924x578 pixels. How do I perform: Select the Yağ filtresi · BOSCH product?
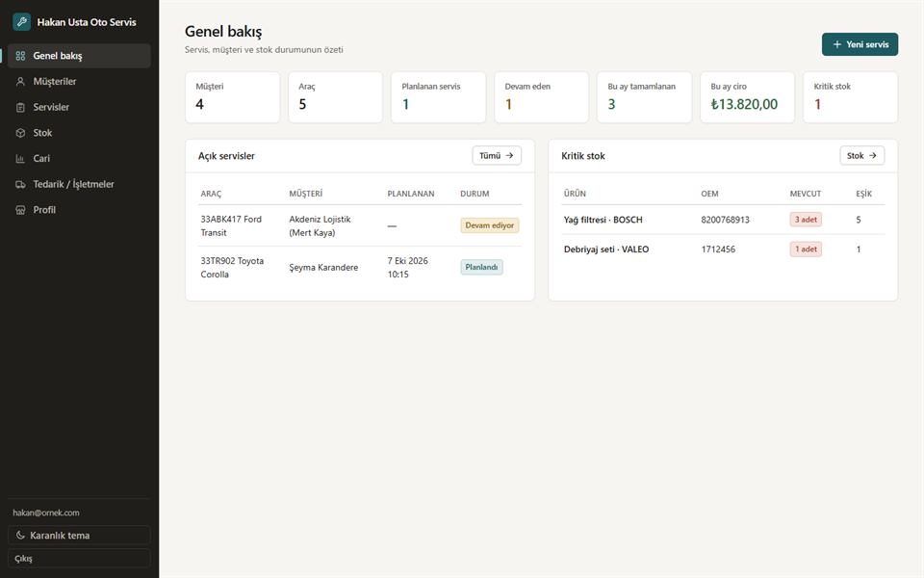603,220
